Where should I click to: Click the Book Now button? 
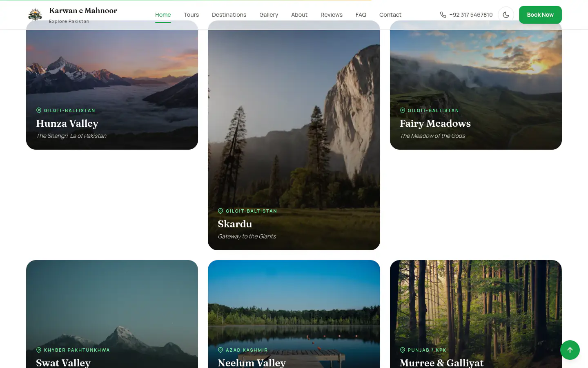(x=540, y=15)
